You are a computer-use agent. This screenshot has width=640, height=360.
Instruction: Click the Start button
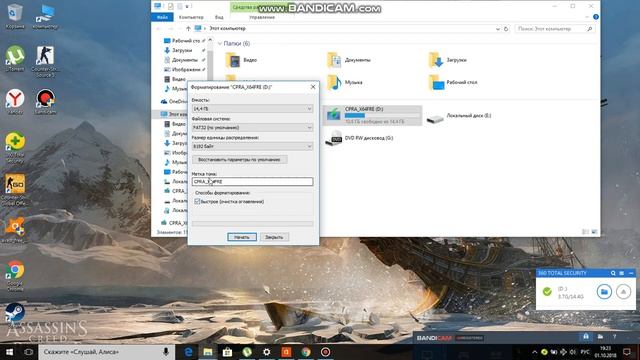click(9, 352)
